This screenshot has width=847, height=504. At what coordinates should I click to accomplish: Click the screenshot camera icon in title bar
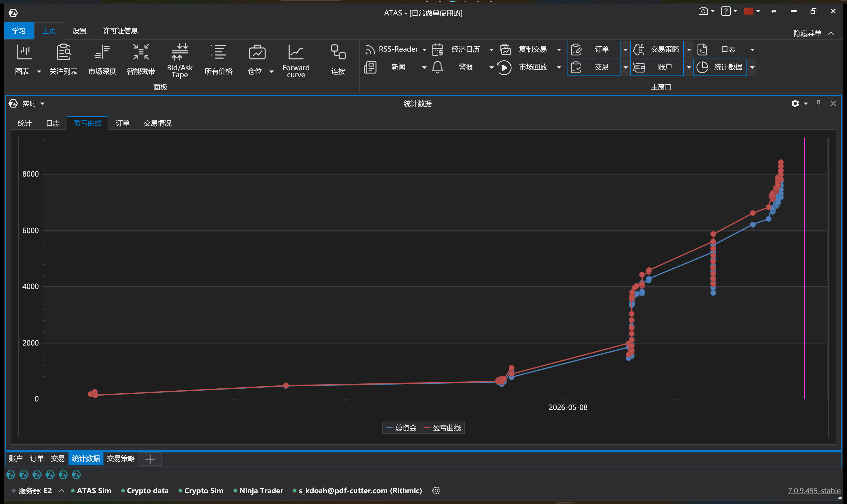(703, 11)
